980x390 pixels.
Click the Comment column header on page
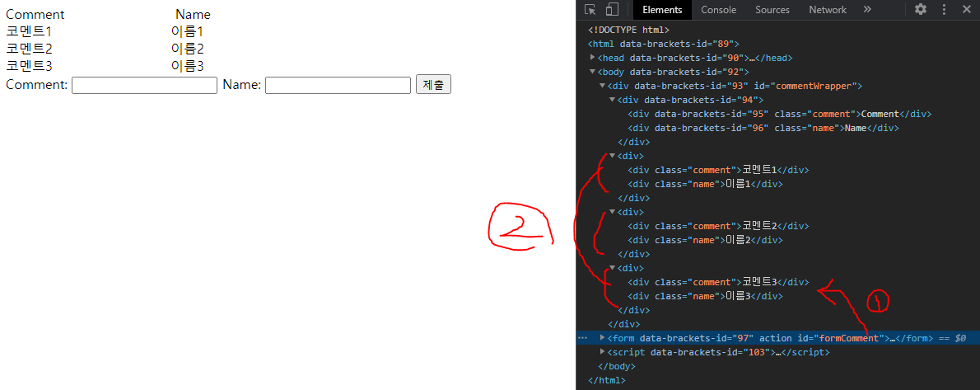click(35, 14)
